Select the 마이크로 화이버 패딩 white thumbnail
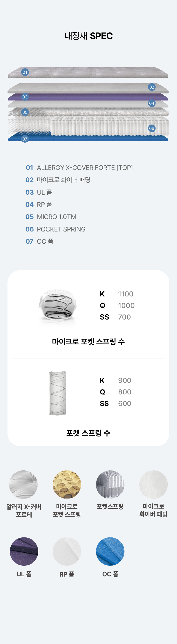The image size is (177, 644). point(153,484)
